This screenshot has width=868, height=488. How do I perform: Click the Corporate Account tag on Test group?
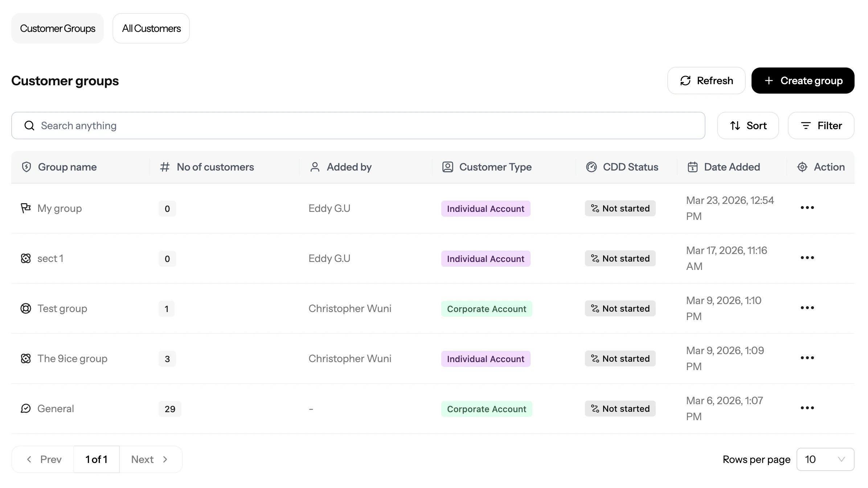[486, 309]
